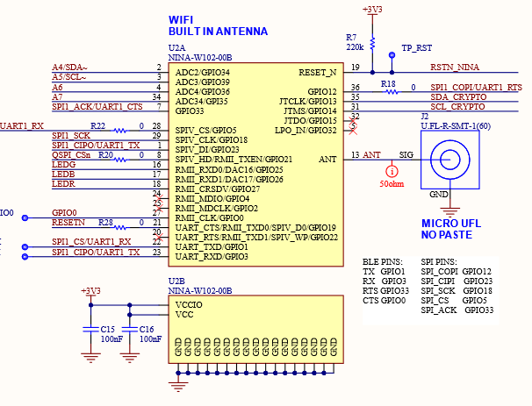
Task: Select the RESETN net label
Action: (68, 223)
